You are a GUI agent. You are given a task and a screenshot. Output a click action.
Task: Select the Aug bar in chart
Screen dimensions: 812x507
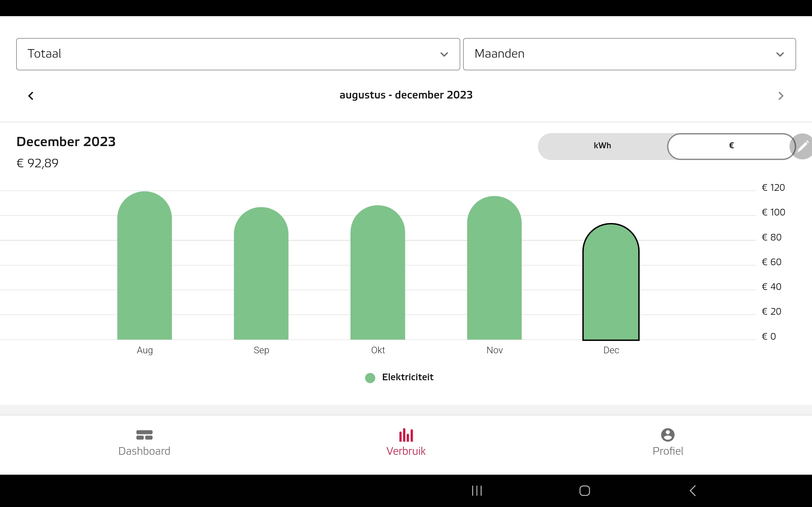145,268
